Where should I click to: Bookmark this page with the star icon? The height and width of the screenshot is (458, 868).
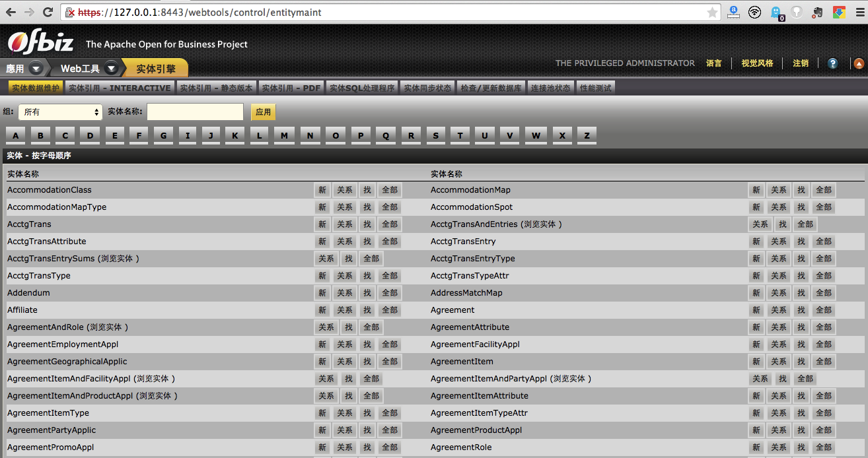click(x=712, y=13)
